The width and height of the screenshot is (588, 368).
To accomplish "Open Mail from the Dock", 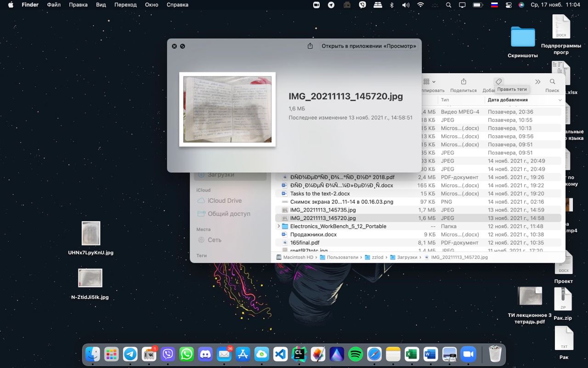I will [224, 354].
